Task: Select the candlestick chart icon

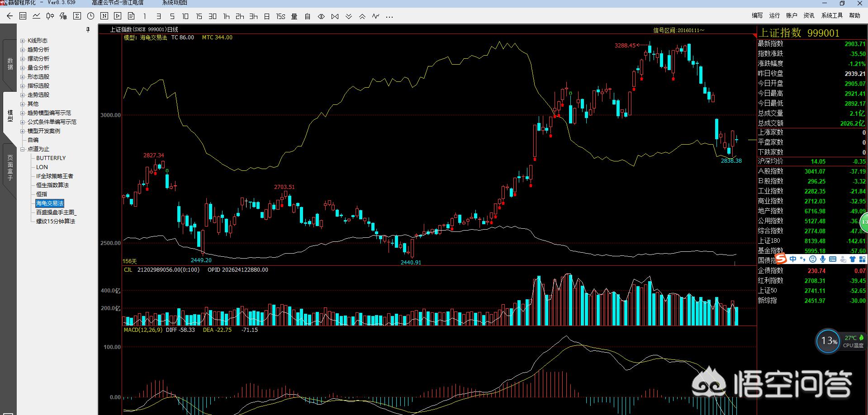Action: coord(50,16)
